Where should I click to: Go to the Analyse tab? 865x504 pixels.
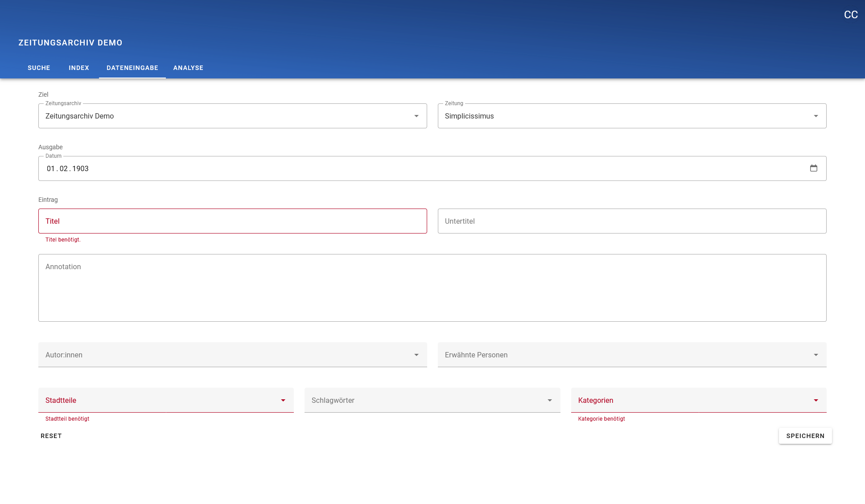[188, 68]
